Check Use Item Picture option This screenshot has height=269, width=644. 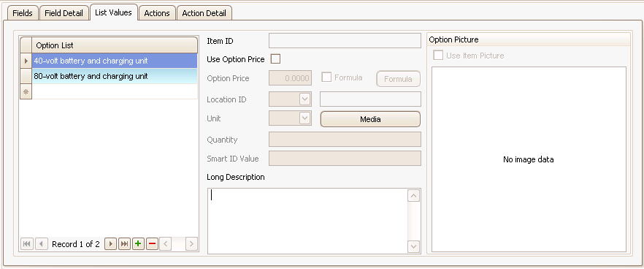(x=438, y=55)
